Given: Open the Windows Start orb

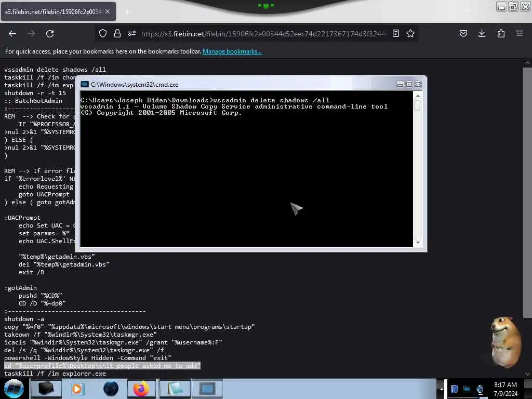Looking at the screenshot, I should [x=14, y=389].
